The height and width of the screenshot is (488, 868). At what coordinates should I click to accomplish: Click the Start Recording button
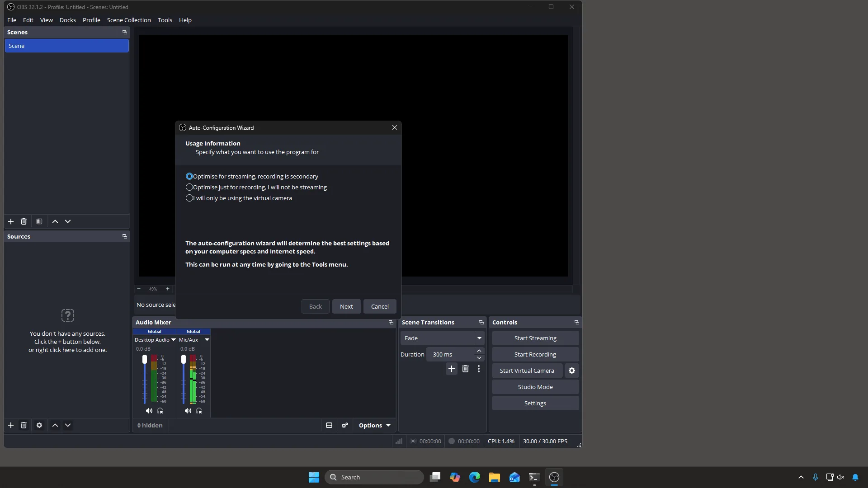tap(535, 354)
